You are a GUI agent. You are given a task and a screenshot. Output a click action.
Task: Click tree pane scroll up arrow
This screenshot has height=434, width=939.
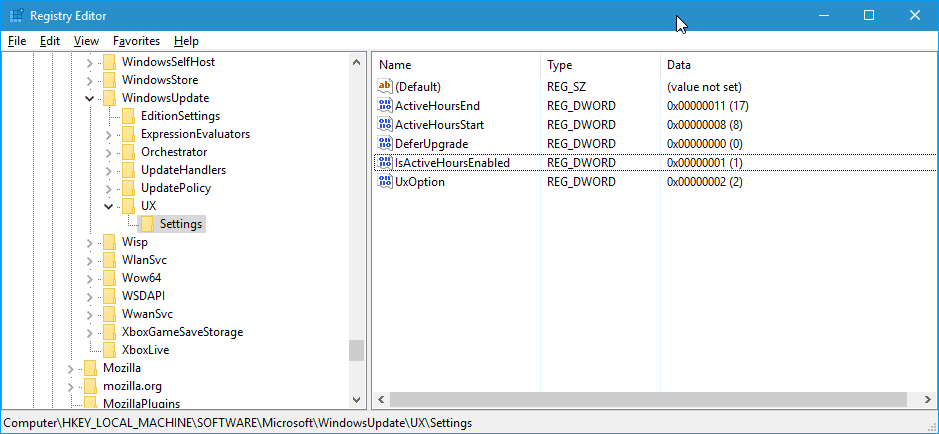pyautogui.click(x=356, y=62)
